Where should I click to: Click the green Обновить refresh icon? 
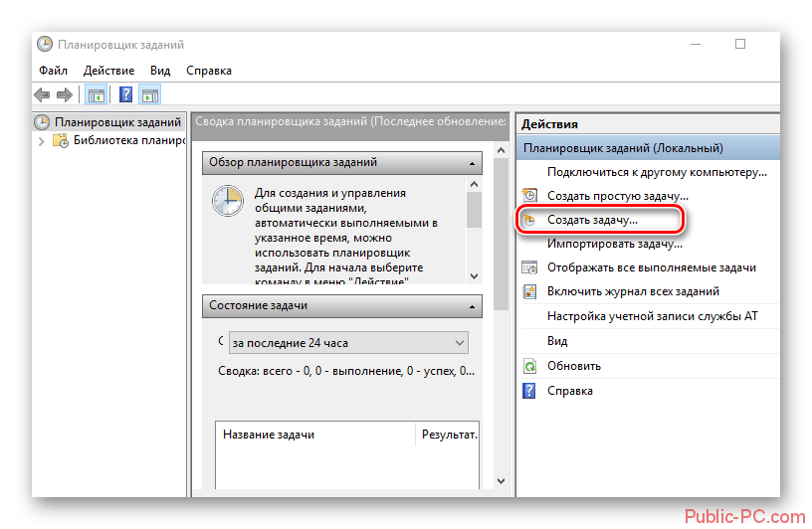pyautogui.click(x=530, y=366)
